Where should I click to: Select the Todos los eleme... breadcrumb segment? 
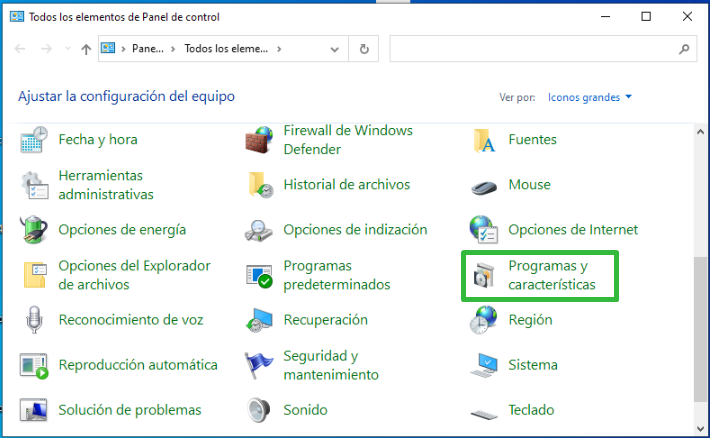click(x=226, y=48)
